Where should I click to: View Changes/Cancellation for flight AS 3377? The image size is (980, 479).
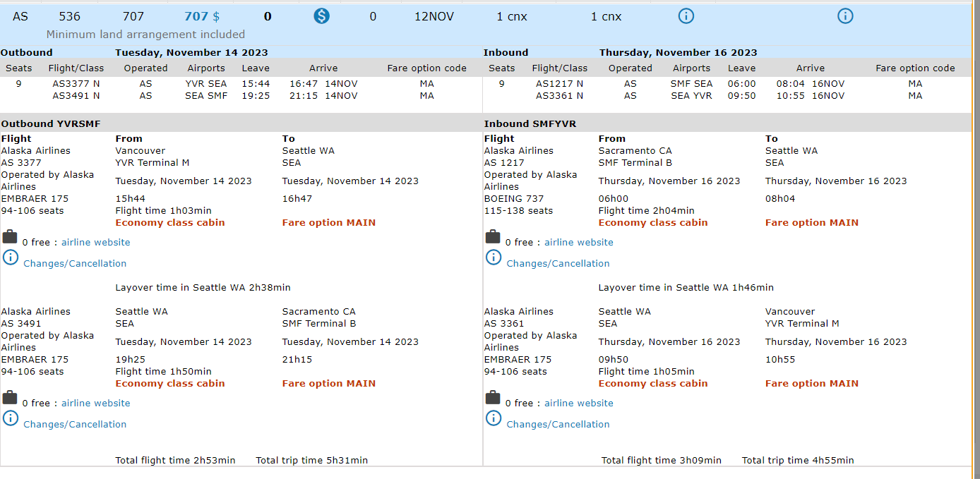[75, 264]
